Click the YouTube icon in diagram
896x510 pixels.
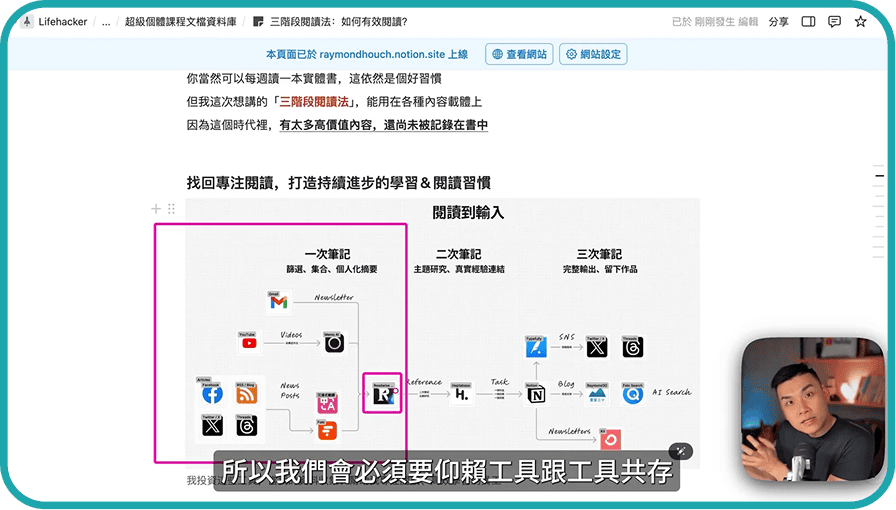click(249, 342)
